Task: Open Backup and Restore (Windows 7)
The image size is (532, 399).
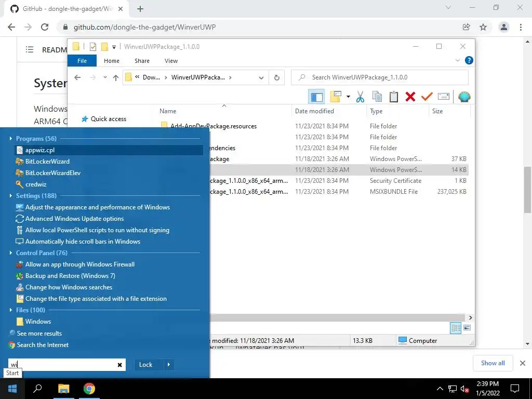Action: pyautogui.click(x=70, y=276)
